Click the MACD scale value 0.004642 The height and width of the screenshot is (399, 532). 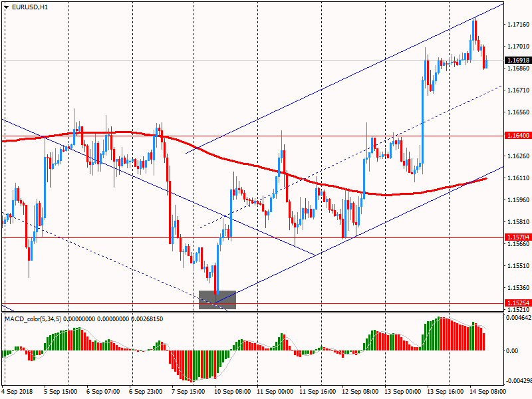(519, 318)
